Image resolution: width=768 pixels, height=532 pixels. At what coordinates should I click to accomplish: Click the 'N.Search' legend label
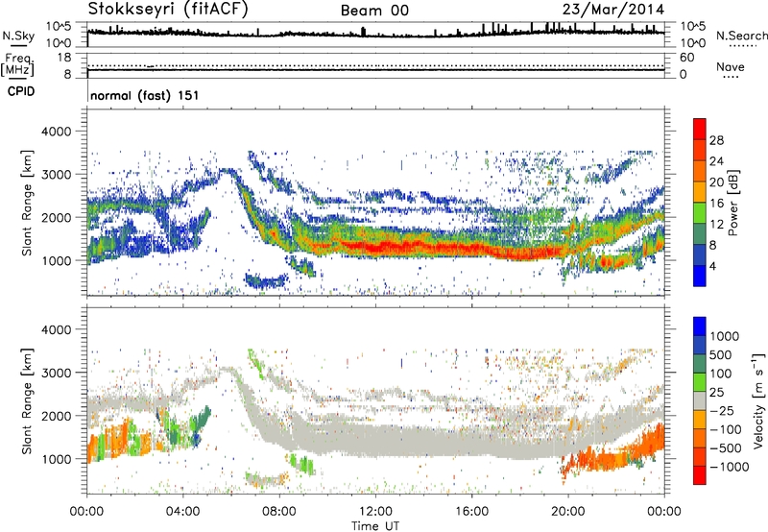click(742, 36)
